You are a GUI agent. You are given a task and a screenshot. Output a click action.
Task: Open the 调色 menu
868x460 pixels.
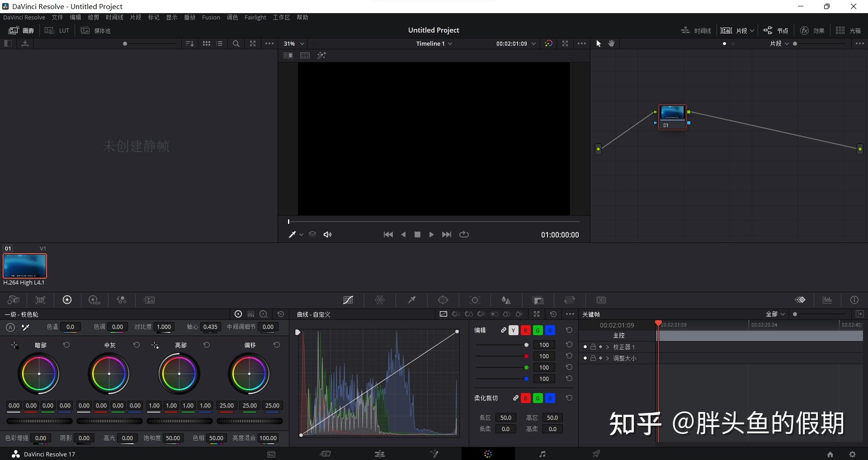pyautogui.click(x=232, y=17)
